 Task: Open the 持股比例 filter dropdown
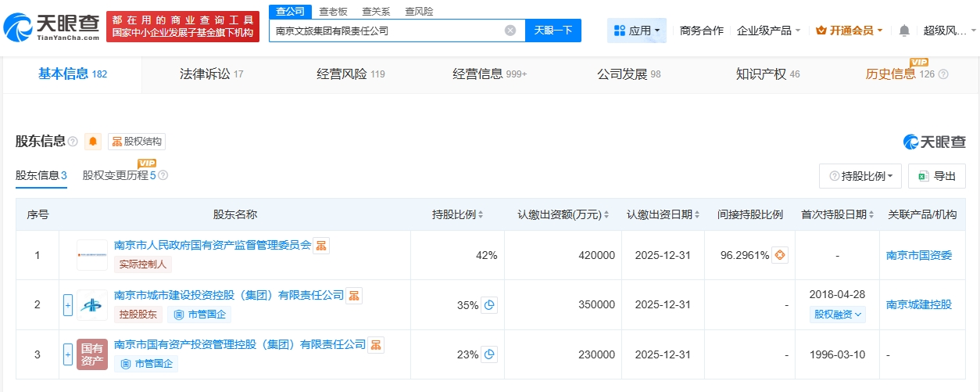click(x=860, y=176)
